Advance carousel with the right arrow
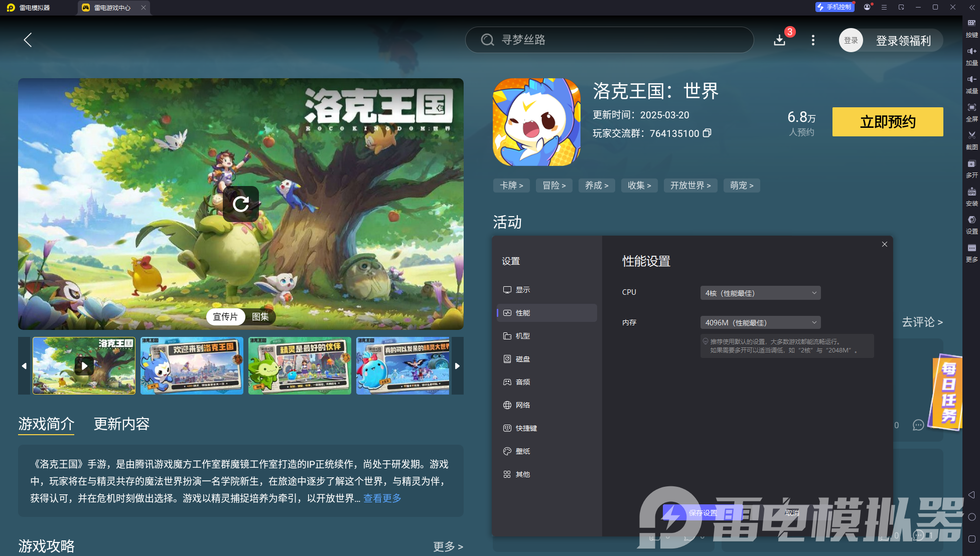This screenshot has height=556, width=980. [x=457, y=365]
